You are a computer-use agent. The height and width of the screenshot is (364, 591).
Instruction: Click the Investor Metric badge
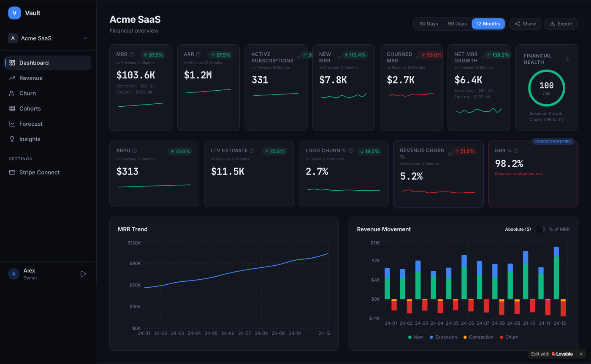click(x=553, y=141)
